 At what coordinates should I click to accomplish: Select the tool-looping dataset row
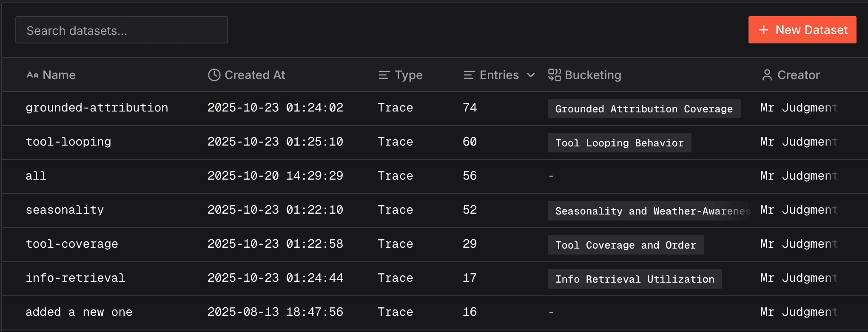coord(68,142)
